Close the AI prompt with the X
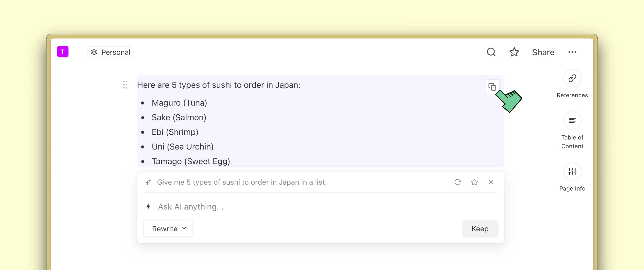The width and height of the screenshot is (644, 270). pos(491,182)
